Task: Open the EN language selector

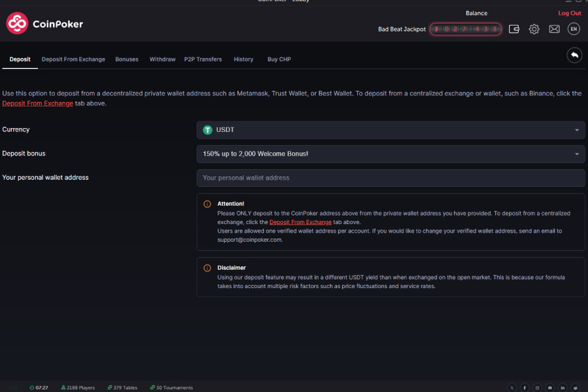Action: pyautogui.click(x=574, y=29)
